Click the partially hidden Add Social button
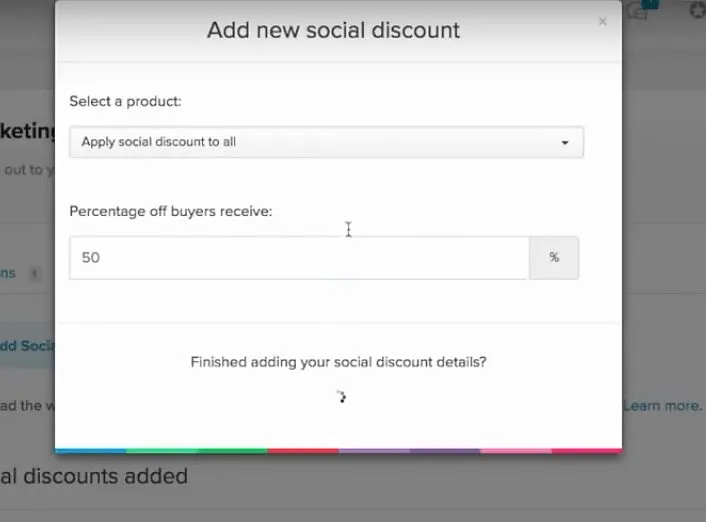 [27, 346]
